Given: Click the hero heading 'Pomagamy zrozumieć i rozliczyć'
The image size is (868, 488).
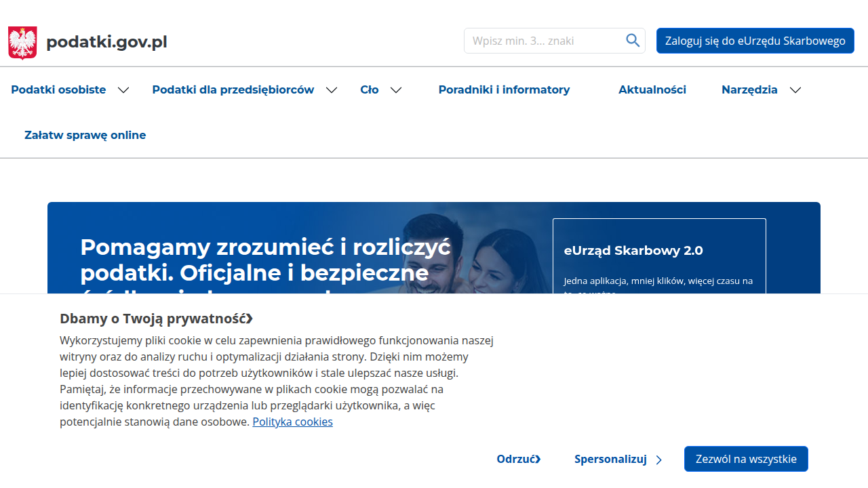Looking at the screenshot, I should click(x=265, y=247).
